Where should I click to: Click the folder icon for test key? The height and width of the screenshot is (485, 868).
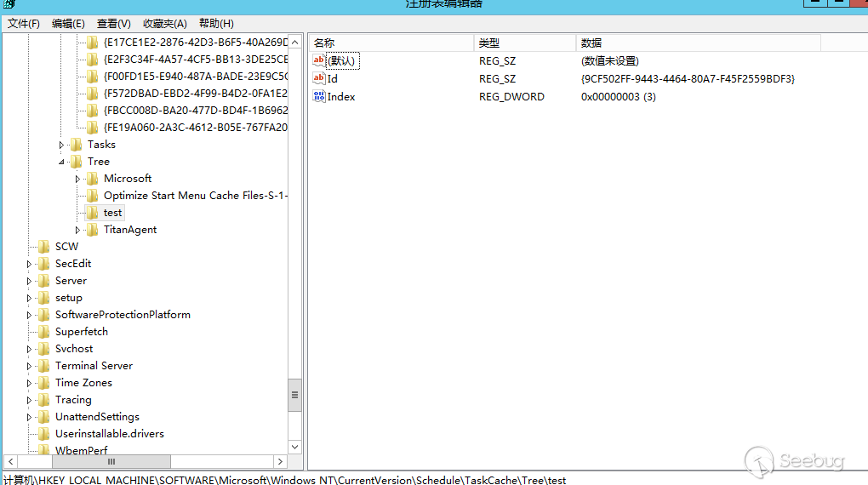point(93,213)
